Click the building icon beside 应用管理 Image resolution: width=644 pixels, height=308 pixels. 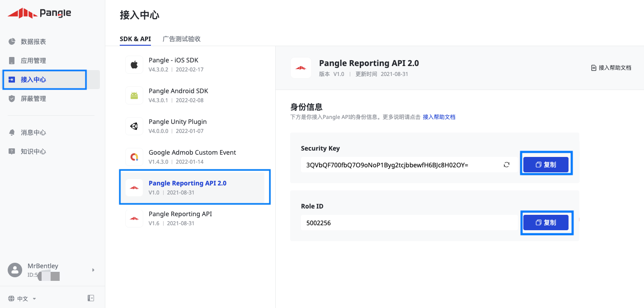12,61
